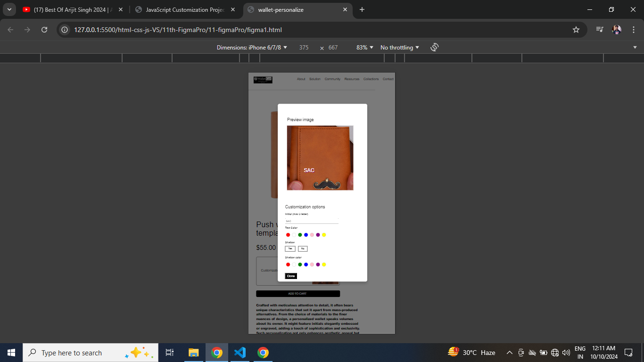Open the 83% zoom dropdown

[x=364, y=48]
